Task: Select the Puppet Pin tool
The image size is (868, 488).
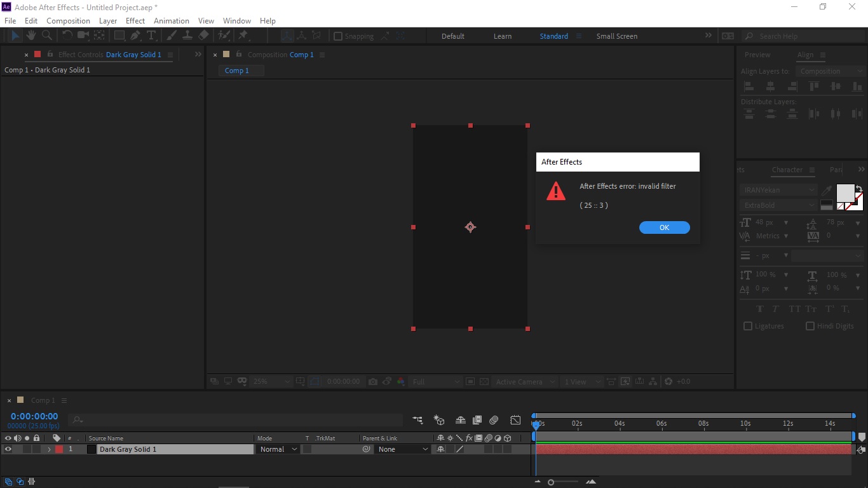Action: coord(243,36)
